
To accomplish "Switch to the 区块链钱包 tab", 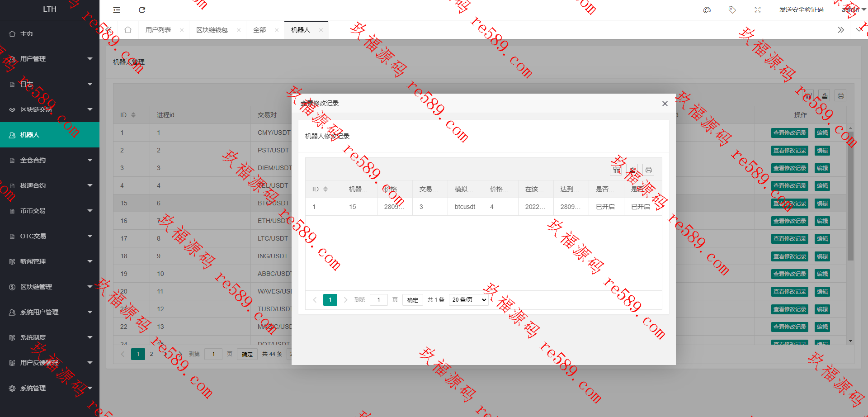I will click(212, 30).
